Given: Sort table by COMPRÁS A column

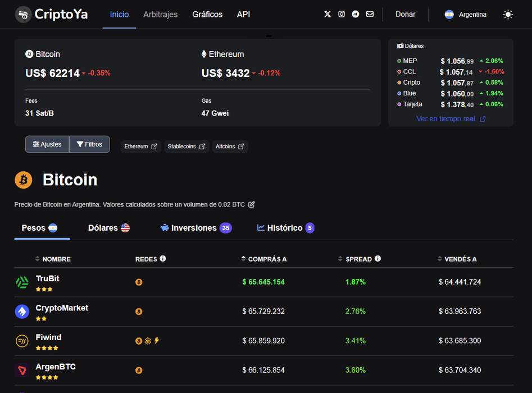Looking at the screenshot, I should click(x=264, y=259).
